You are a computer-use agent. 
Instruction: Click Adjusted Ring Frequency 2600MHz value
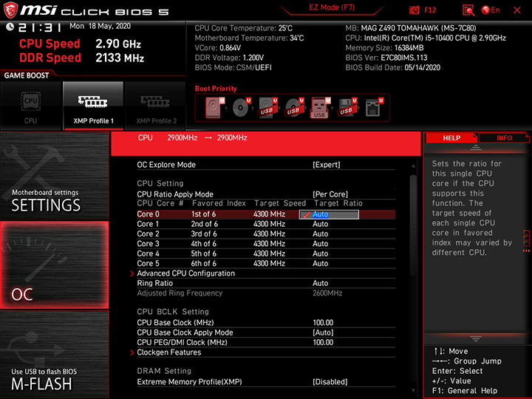(x=327, y=293)
